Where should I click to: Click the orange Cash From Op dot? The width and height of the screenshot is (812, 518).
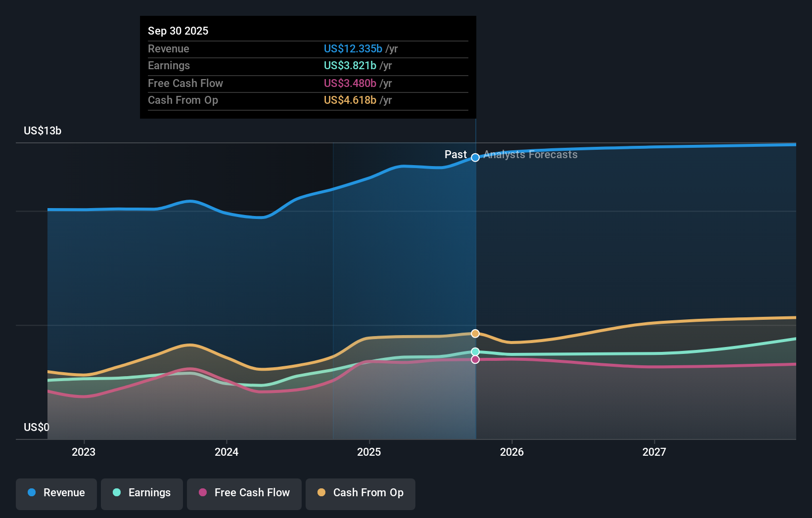click(321, 493)
